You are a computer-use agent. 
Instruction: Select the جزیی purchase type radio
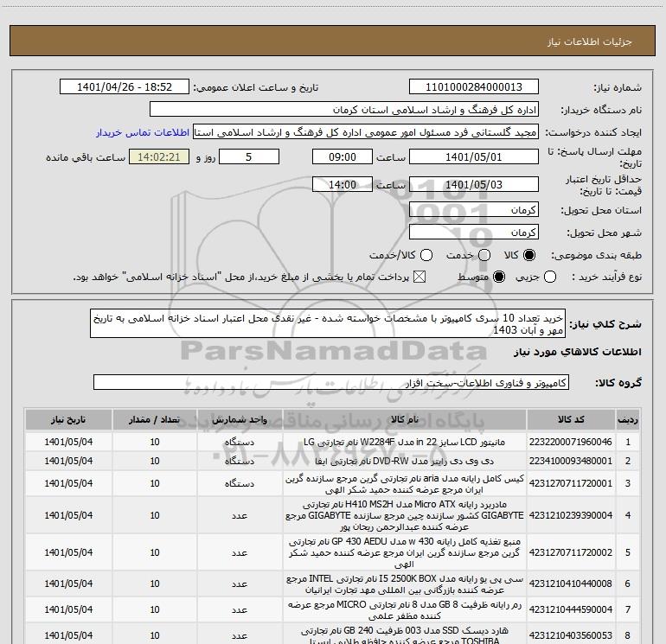(550, 277)
